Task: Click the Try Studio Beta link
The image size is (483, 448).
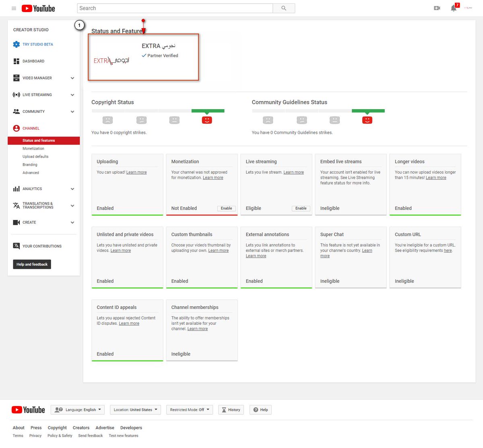Action: (x=38, y=44)
